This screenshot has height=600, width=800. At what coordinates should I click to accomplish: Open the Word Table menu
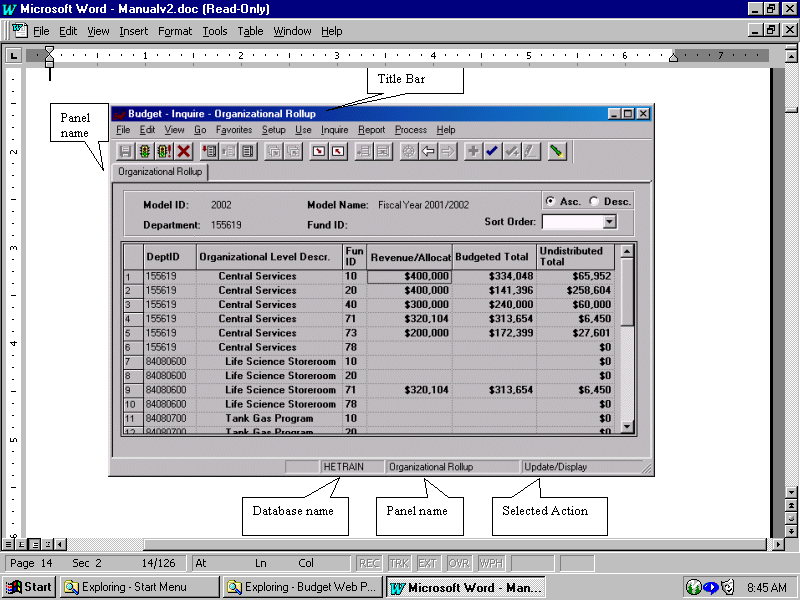(250, 31)
